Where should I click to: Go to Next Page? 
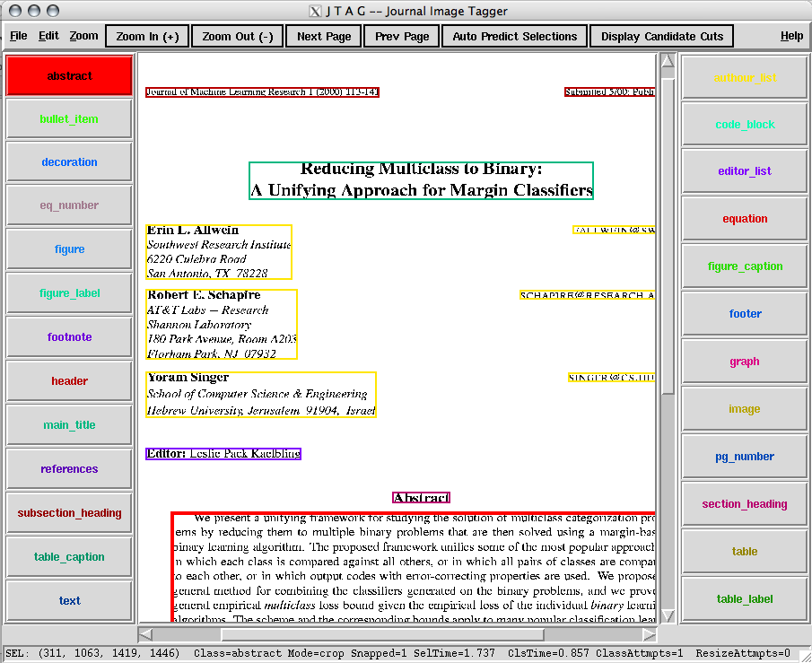[x=324, y=36]
